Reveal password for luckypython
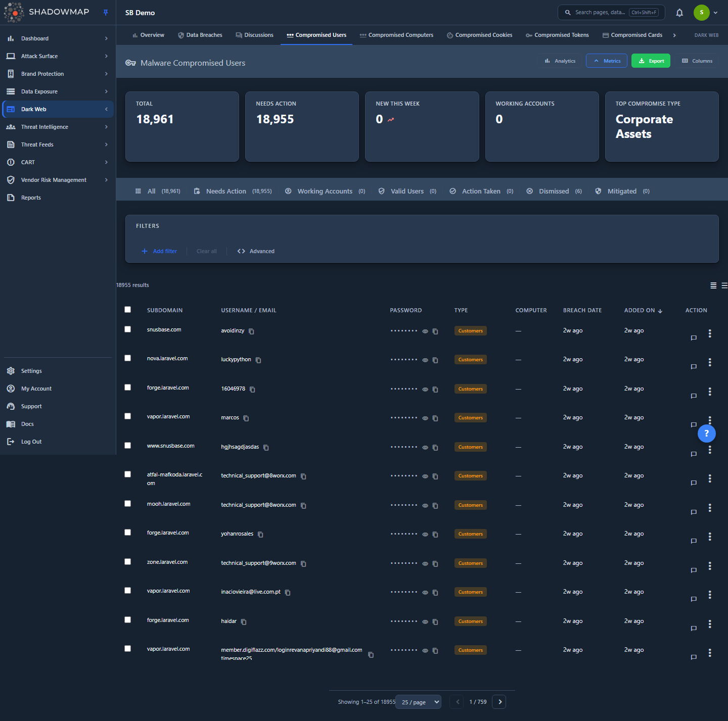Screen dimensions: 728x721 click(x=425, y=360)
